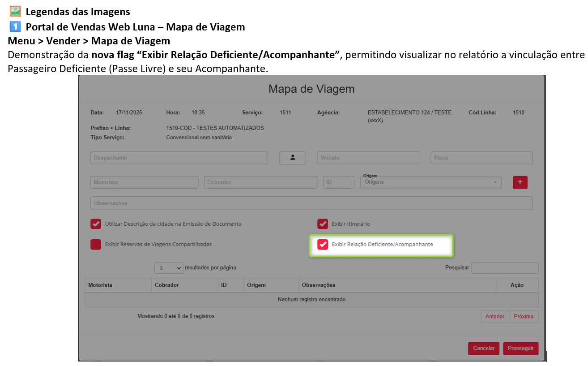Click the Pesquisar search box
588x366 pixels.
click(x=505, y=268)
